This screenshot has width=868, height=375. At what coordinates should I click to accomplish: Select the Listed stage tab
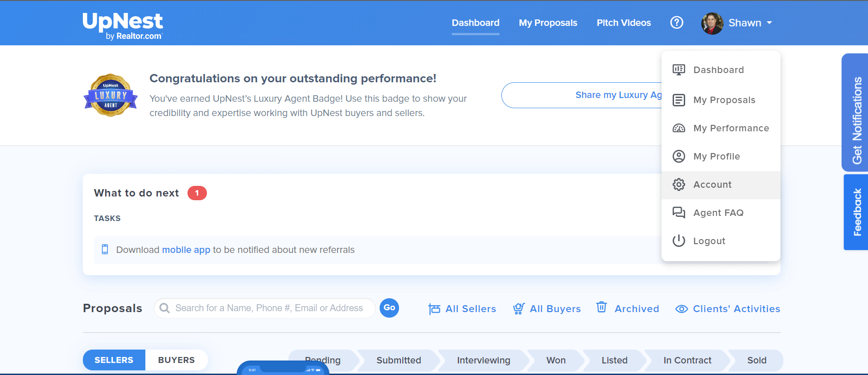pos(614,360)
